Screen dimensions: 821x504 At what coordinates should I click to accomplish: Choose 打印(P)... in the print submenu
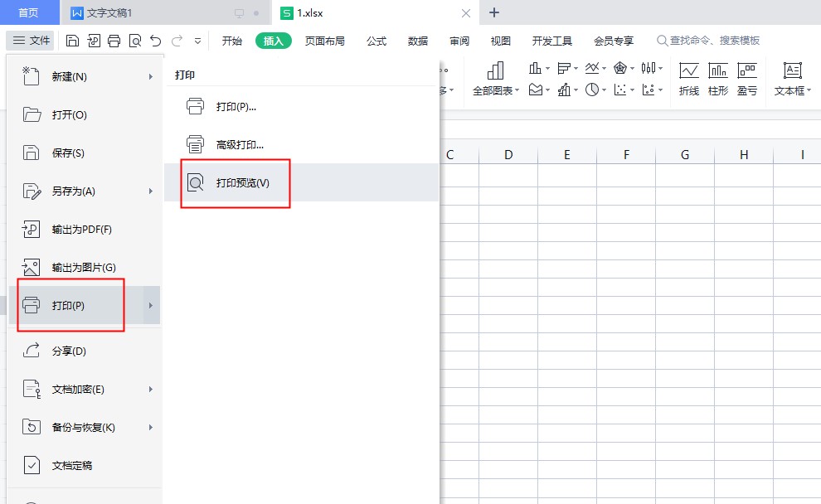[236, 106]
